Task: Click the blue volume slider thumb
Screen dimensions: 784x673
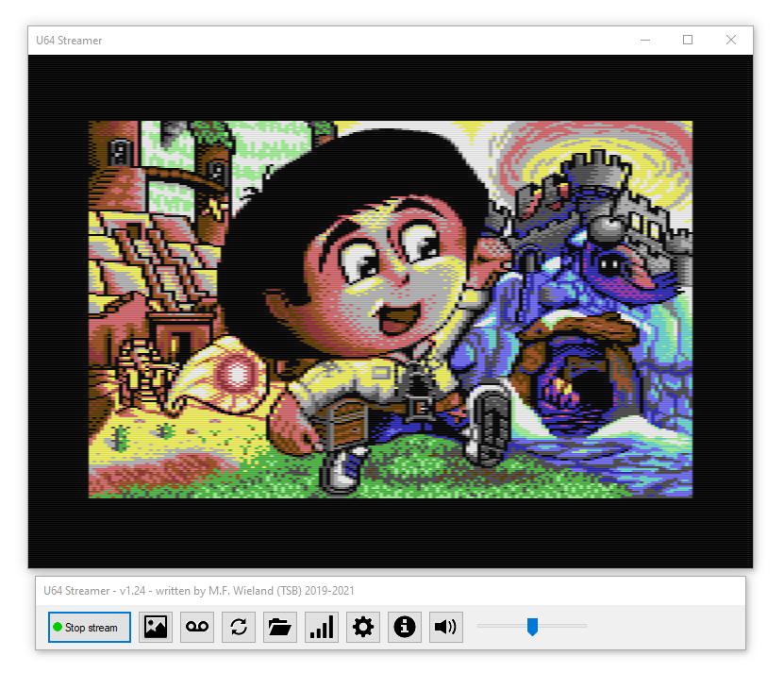Action: coord(532,627)
